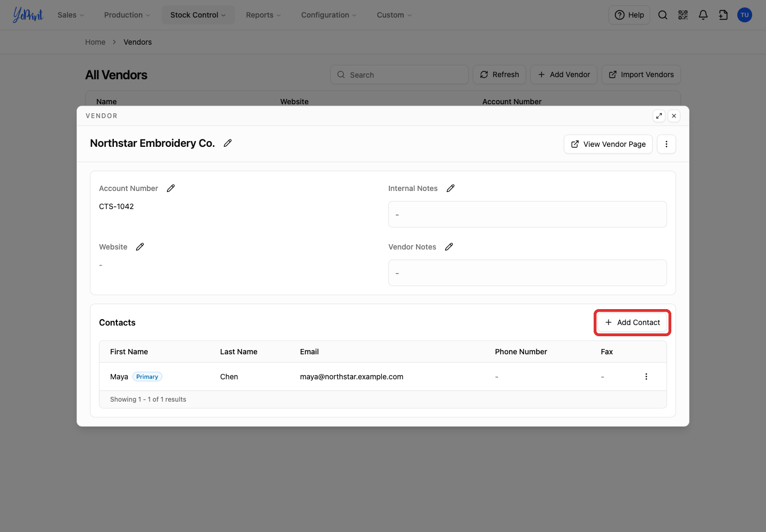
Task: Focus the vendor Search field
Action: click(399, 74)
